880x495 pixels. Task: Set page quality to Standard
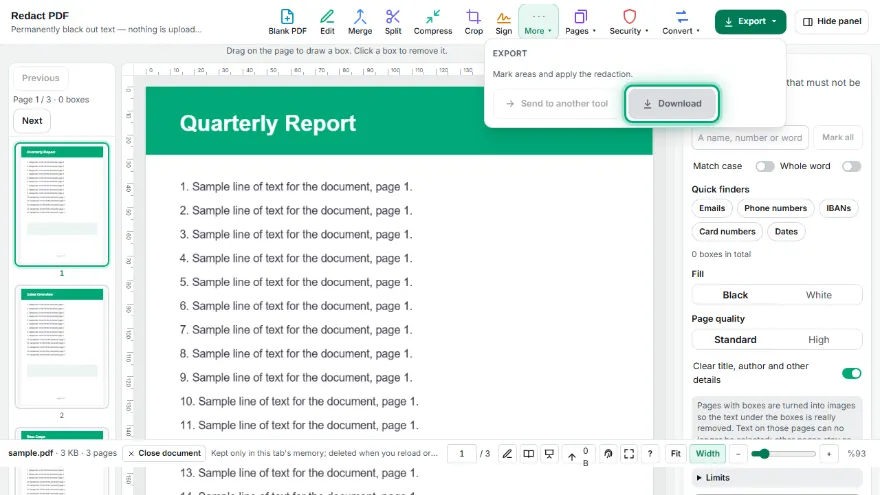click(x=735, y=340)
